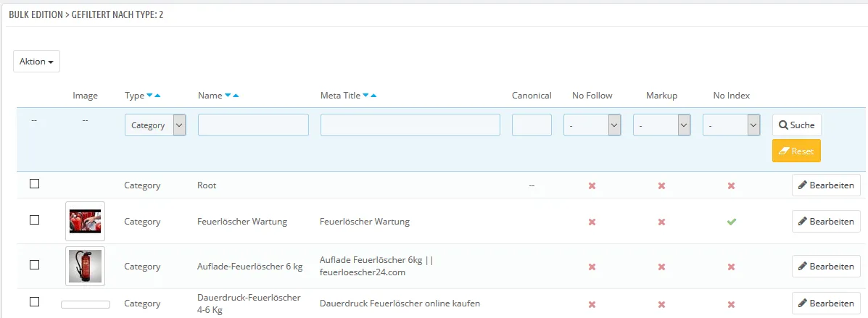The image size is (868, 318).
Task: Open the Auflade-Feuerlöscher 6 kg extinguisher thumbnail
Action: (x=86, y=266)
